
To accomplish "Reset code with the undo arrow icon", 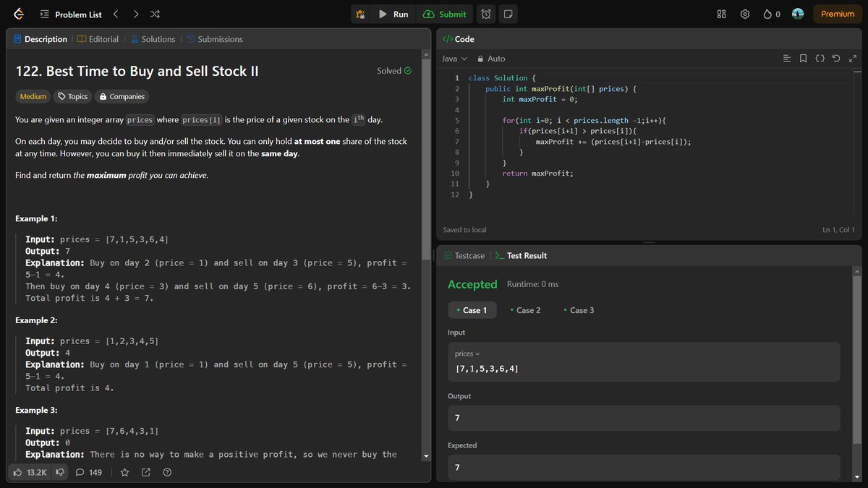I will coord(836,59).
